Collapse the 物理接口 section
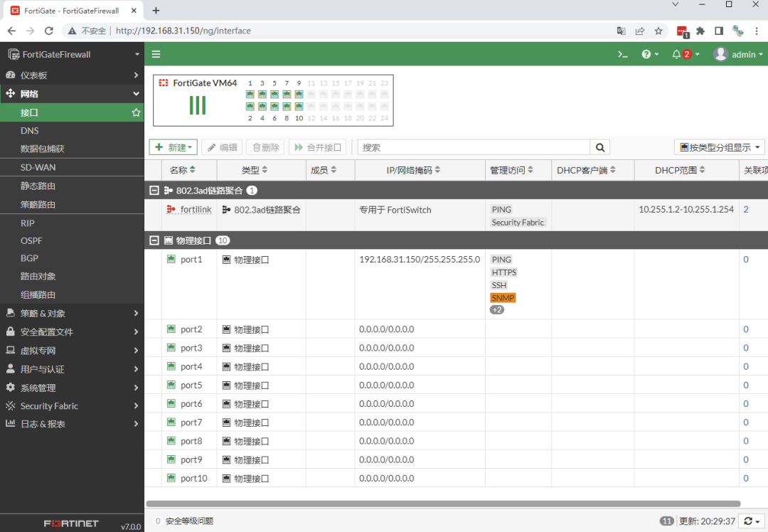 (154, 240)
